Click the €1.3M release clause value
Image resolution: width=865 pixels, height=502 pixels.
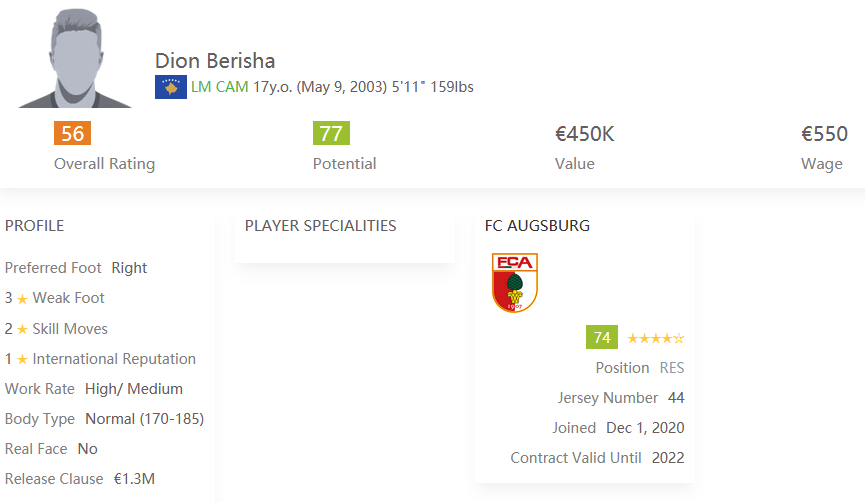click(x=135, y=479)
